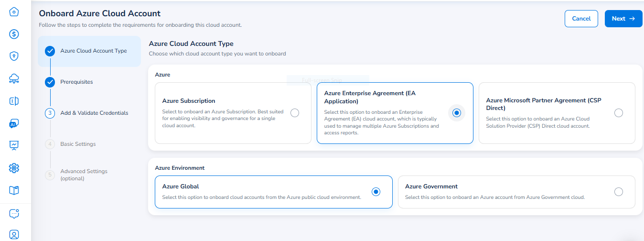Viewport: 644px width, 241px height.
Task: Select the Azure Enterprise Agreement radio button
Action: tap(457, 113)
